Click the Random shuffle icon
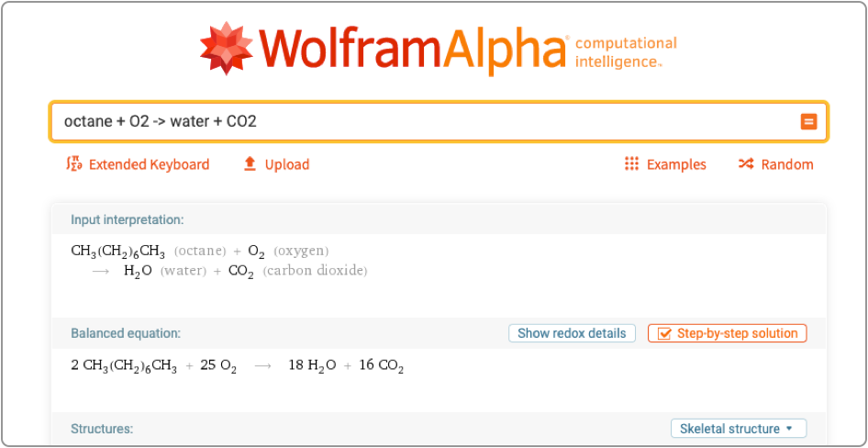The height and width of the screenshot is (448, 868). pyautogui.click(x=746, y=164)
